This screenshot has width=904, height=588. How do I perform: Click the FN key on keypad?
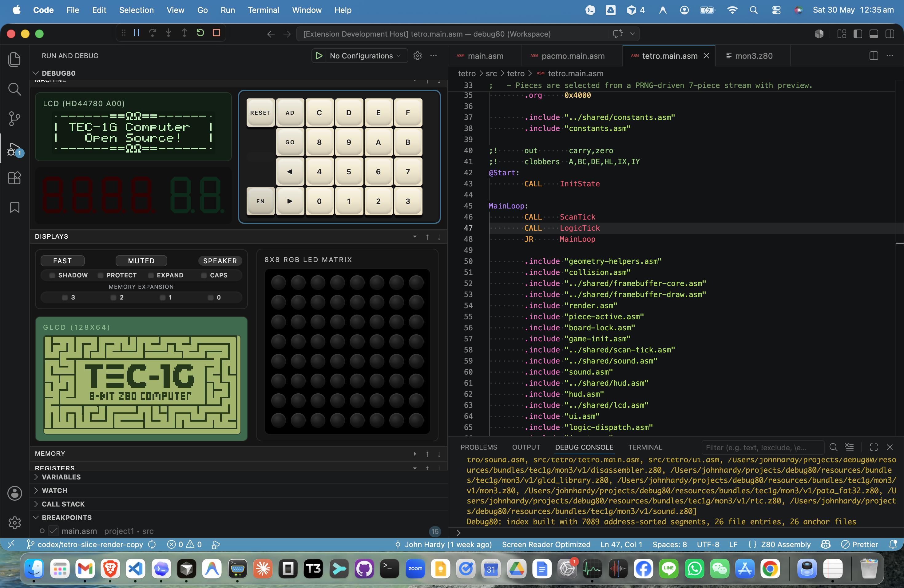(x=260, y=201)
